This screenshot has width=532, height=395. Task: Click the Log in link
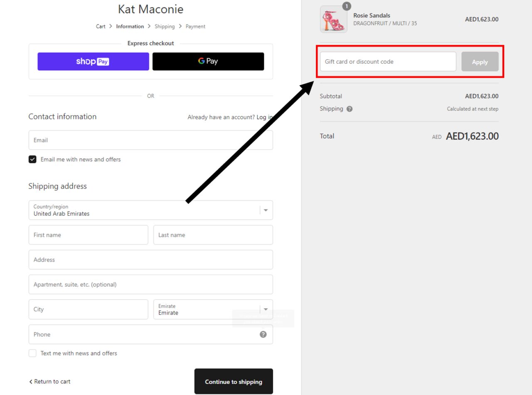point(265,118)
